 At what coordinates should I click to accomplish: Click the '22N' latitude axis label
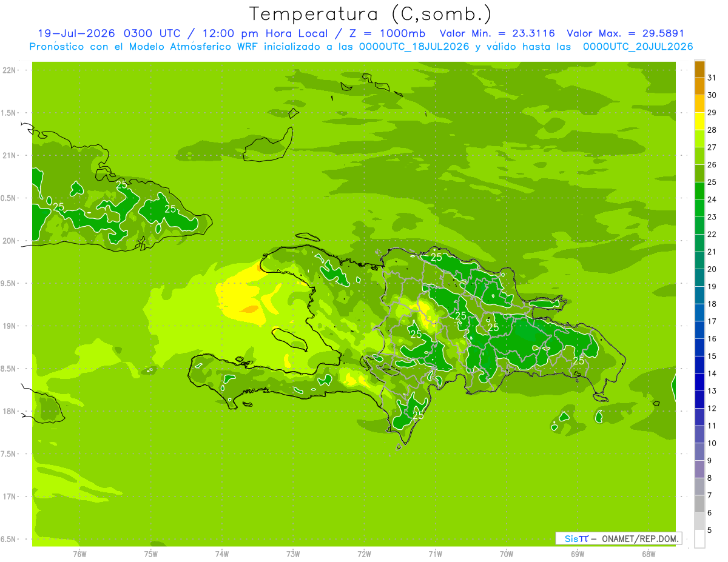(9, 70)
